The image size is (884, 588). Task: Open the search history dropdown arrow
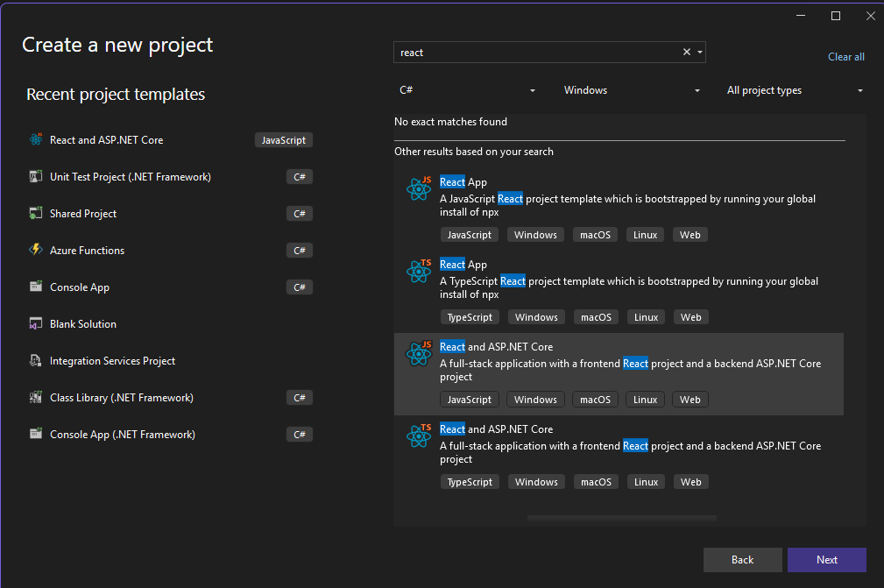(x=700, y=52)
